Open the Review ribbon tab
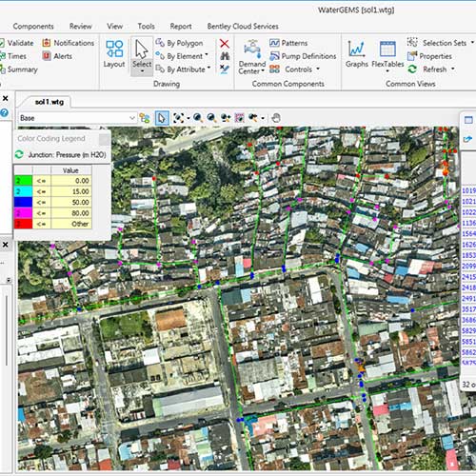Viewport: 476px width, 476px height. (80, 27)
